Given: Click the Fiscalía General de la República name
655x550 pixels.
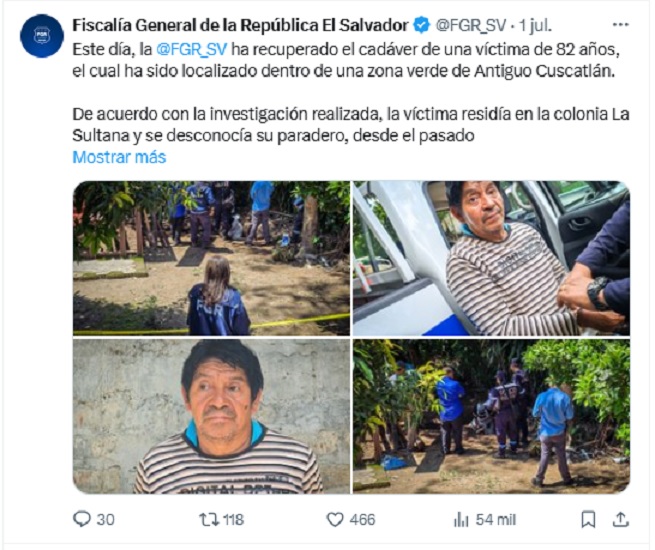Looking at the screenshot, I should point(240,25).
